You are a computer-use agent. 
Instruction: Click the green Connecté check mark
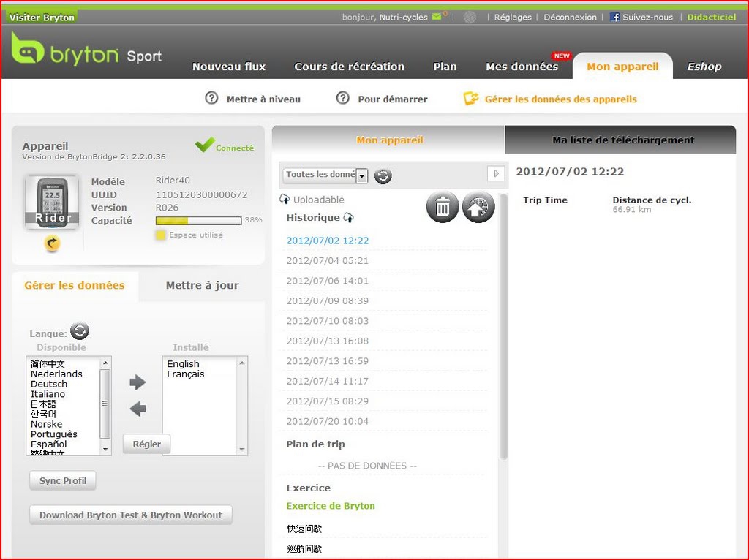click(x=205, y=145)
